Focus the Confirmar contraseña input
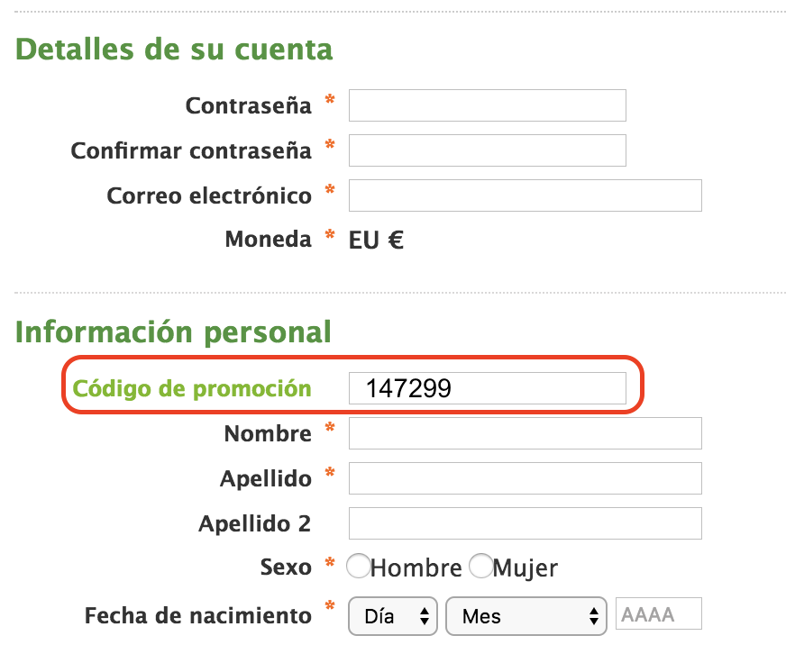This screenshot has height=672, width=786. coord(488,150)
